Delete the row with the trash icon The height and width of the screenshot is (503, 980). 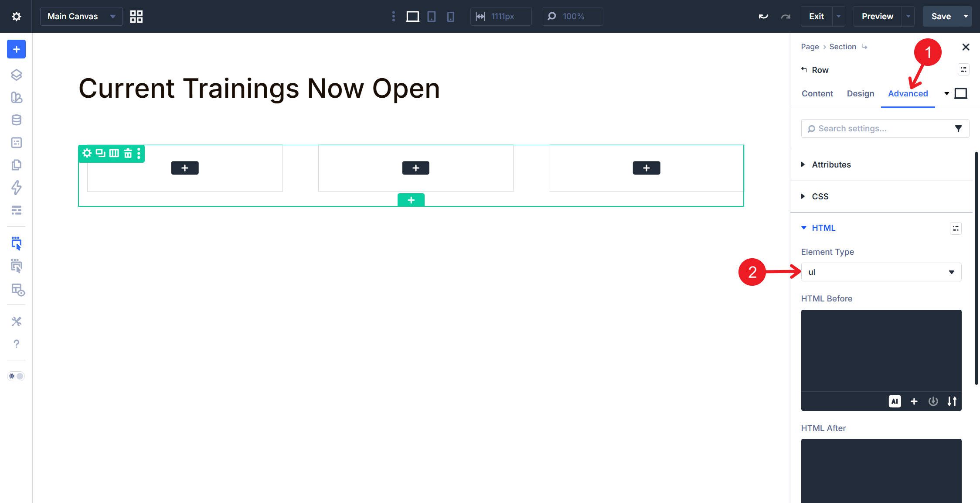tap(128, 154)
